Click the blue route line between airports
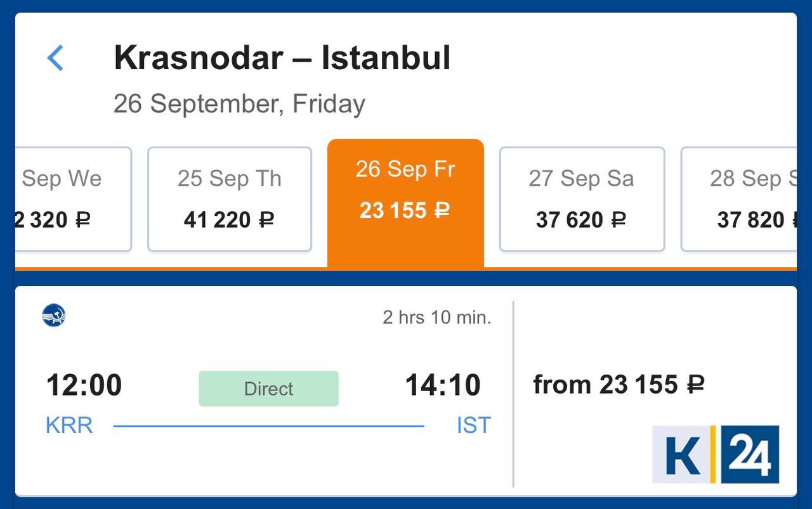Screen dimensions: 812x509 (x=268, y=426)
